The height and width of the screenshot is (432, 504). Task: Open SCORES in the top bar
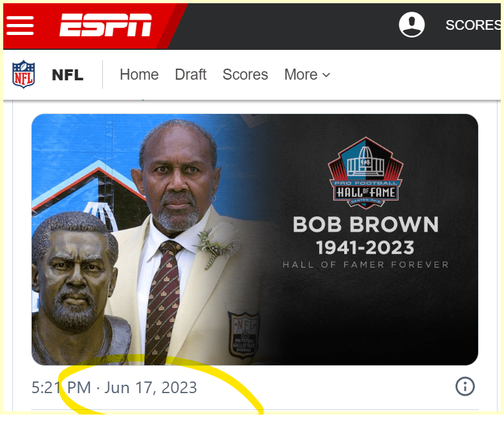(473, 25)
